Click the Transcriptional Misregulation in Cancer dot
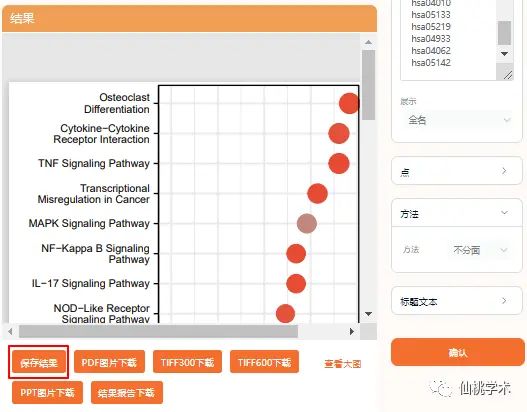 [317, 194]
